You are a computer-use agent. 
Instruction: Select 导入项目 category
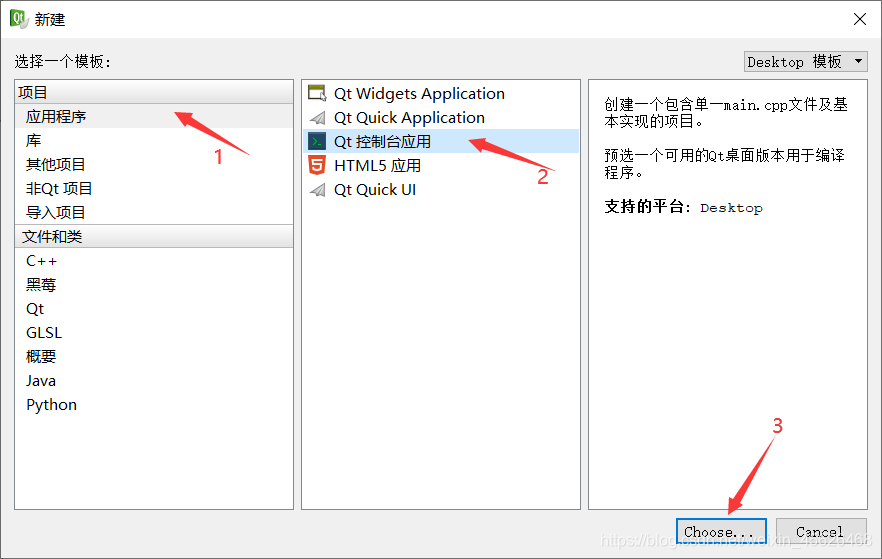coord(154,213)
